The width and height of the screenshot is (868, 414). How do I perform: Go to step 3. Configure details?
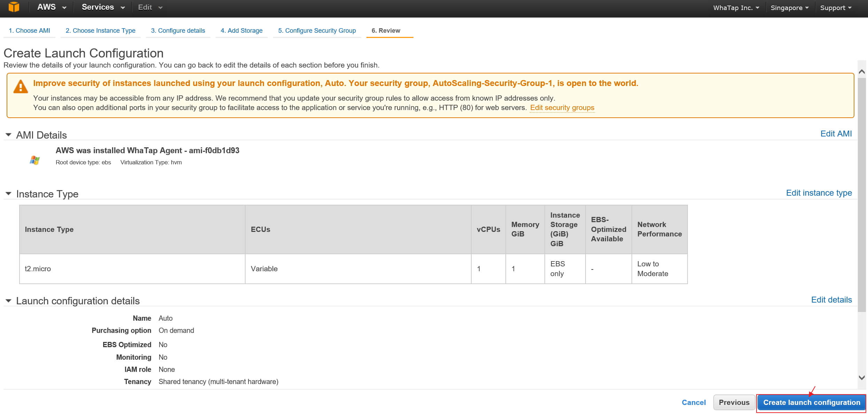[178, 31]
